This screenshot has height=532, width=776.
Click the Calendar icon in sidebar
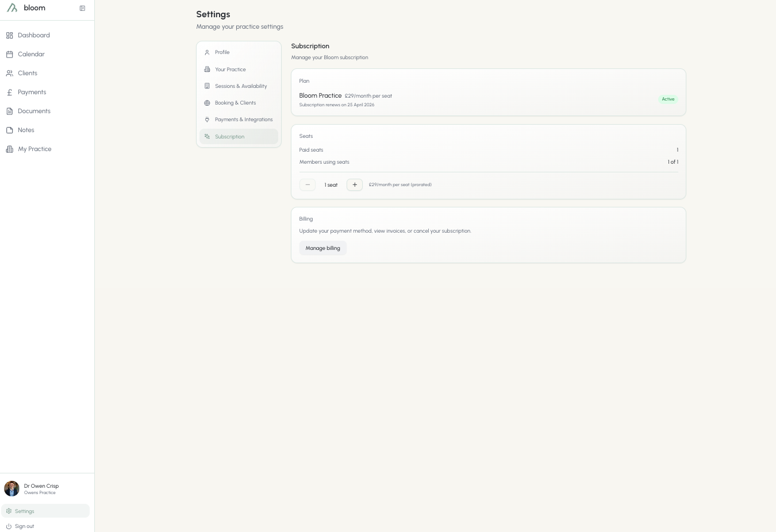[10, 55]
